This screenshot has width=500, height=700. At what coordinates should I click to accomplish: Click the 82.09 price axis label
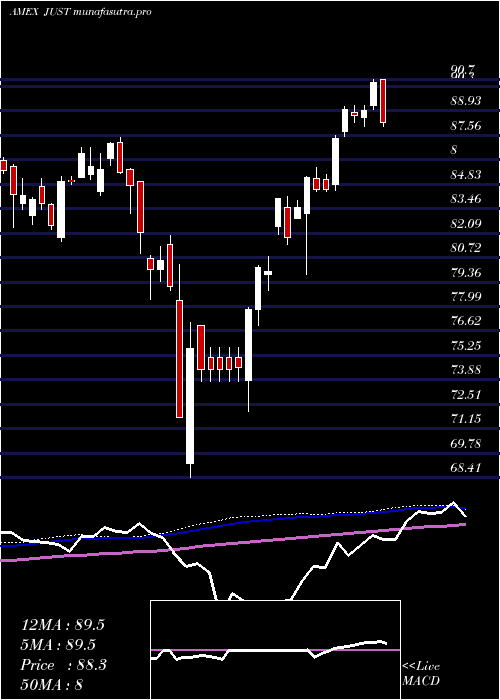pos(466,223)
